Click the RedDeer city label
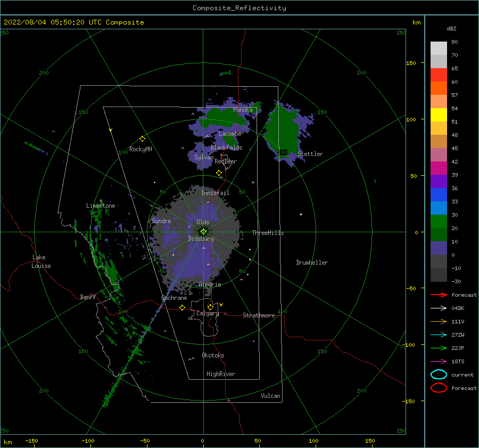 (x=226, y=161)
